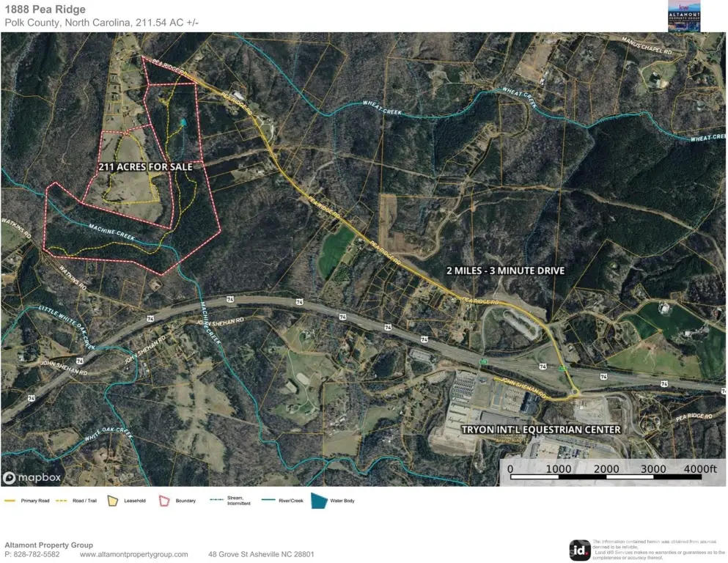Image resolution: width=728 pixels, height=563 pixels.
Task: Click the Land id logo in footer
Action: [579, 550]
